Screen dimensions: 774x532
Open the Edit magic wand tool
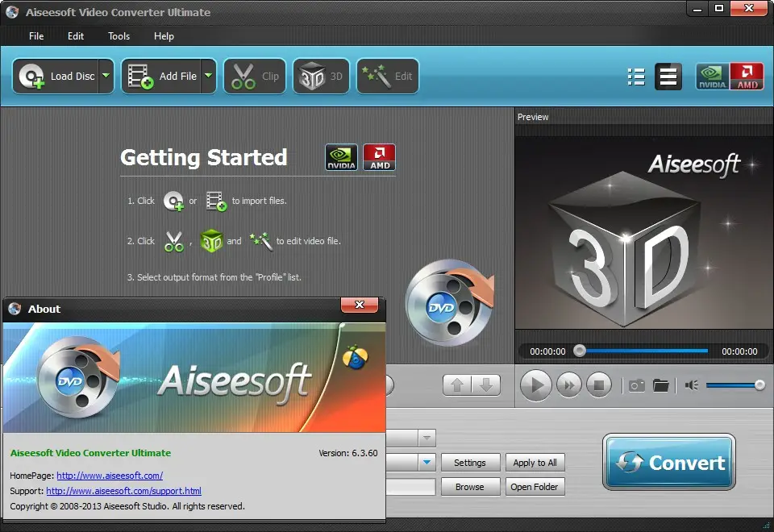[x=388, y=76]
